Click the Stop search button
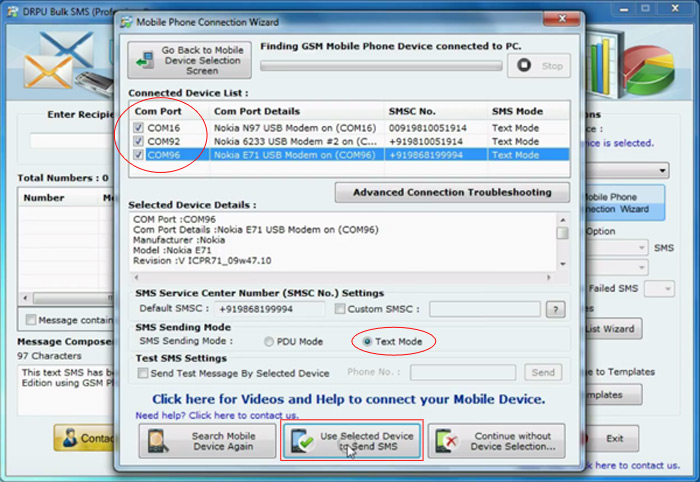 539,66
